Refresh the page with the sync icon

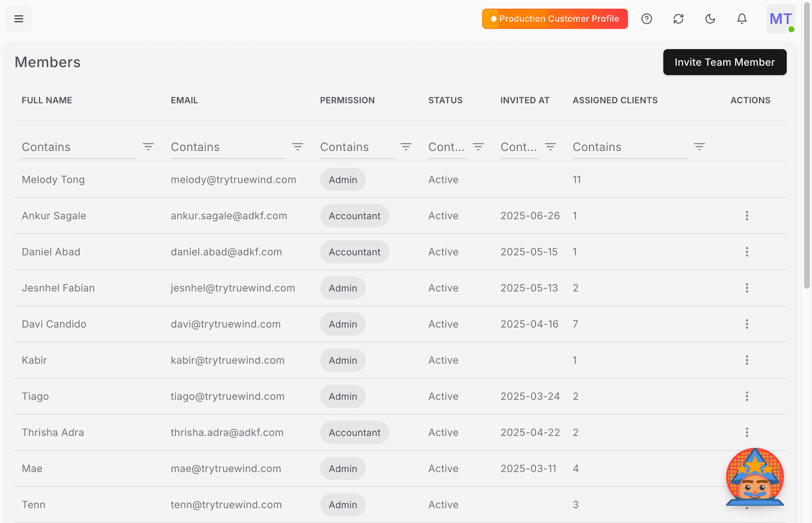tap(678, 19)
